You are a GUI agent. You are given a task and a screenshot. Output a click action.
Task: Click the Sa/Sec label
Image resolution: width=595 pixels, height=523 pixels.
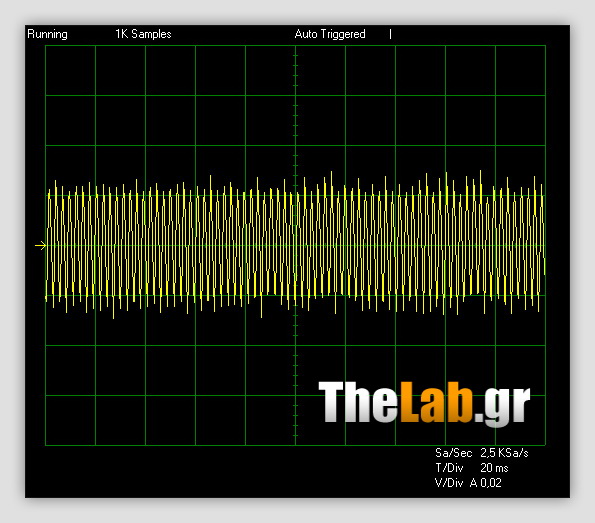click(453, 453)
